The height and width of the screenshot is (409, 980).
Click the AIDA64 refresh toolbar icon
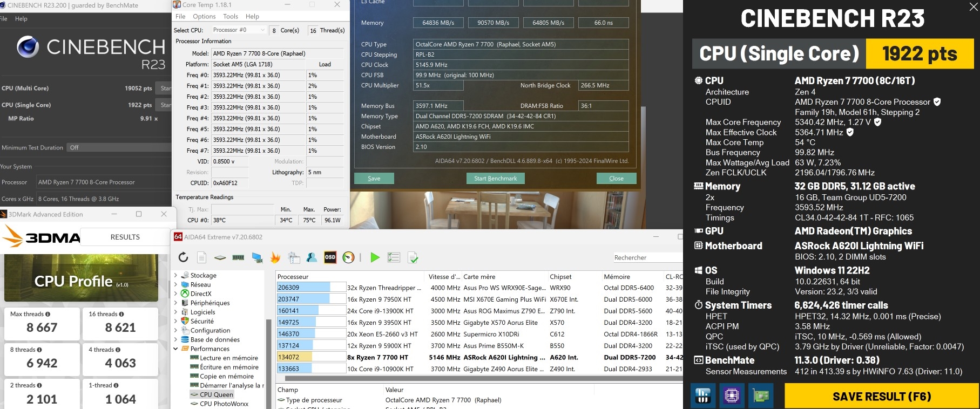pos(183,257)
